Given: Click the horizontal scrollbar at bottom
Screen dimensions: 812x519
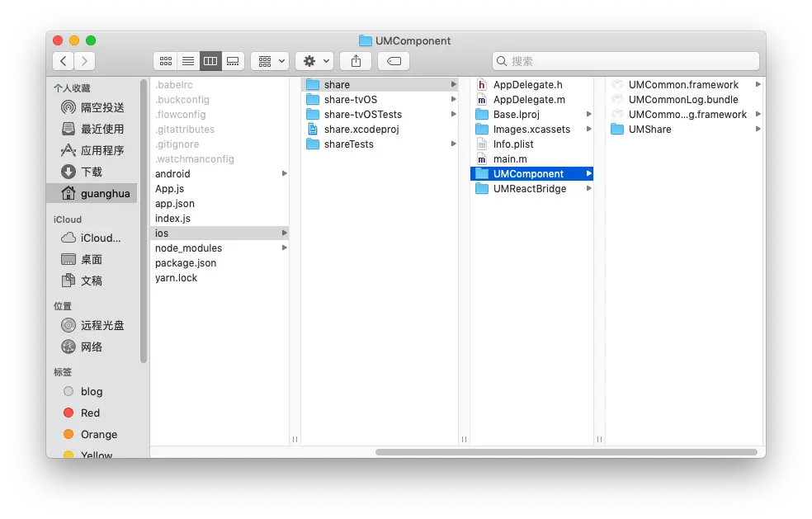Looking at the screenshot, I should click(x=567, y=452).
